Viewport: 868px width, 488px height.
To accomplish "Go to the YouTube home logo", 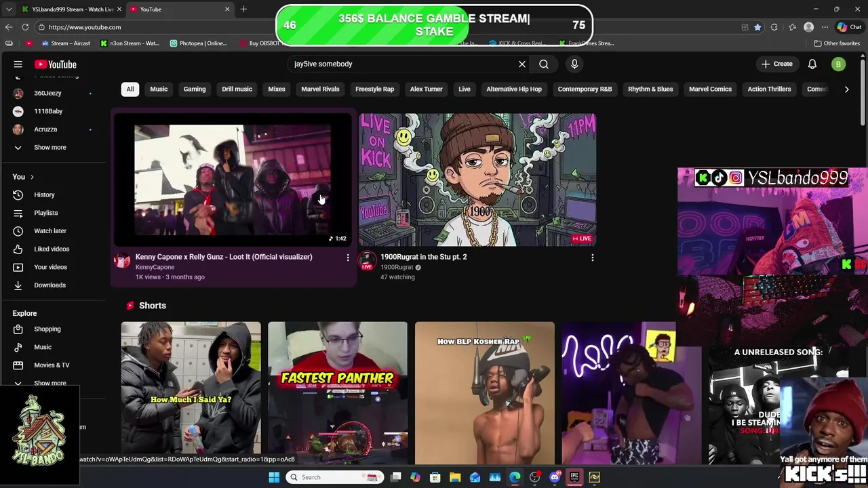I will coord(56,64).
